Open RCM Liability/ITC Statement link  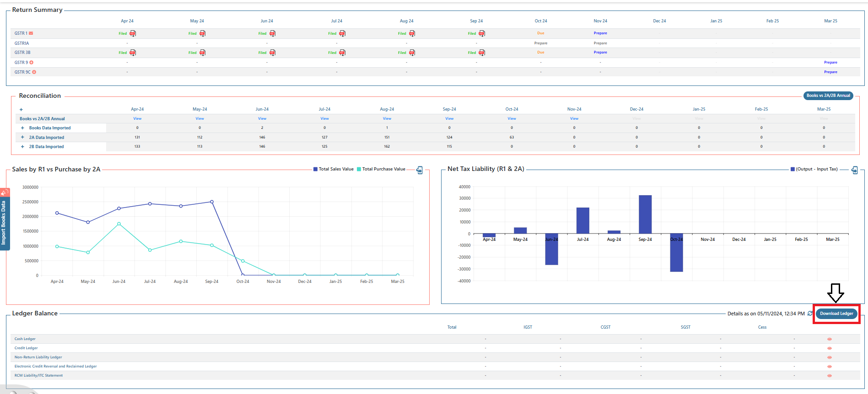(x=38, y=376)
